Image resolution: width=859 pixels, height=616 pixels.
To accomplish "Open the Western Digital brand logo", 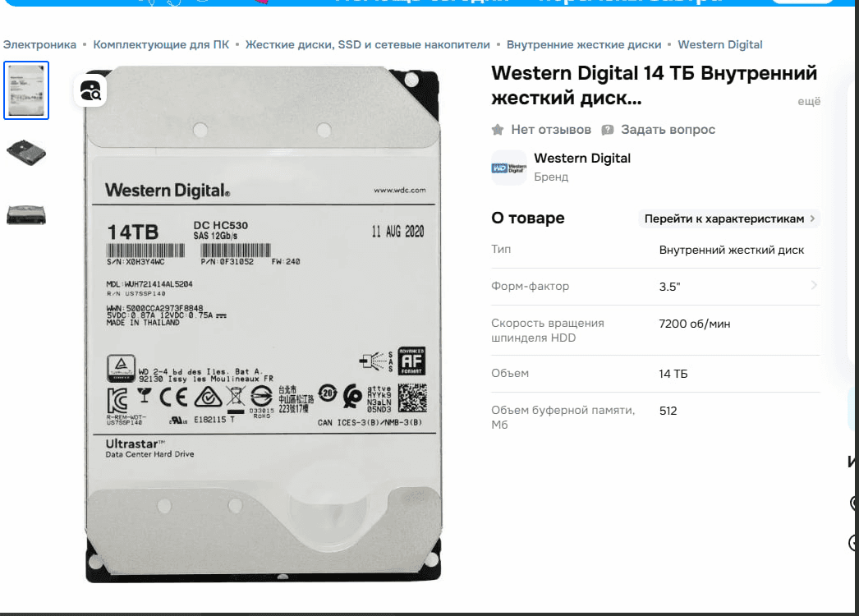I will 509,168.
